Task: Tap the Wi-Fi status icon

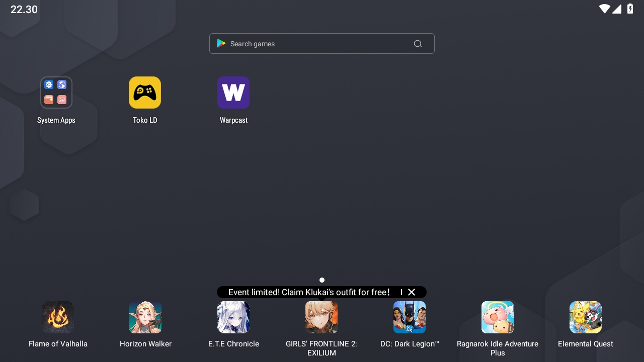Action: coord(605,9)
